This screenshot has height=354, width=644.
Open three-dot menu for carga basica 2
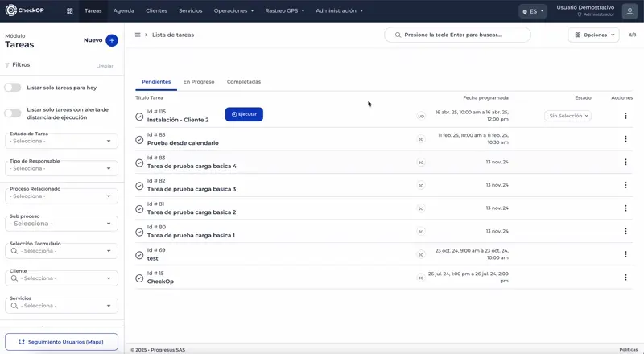tap(625, 208)
